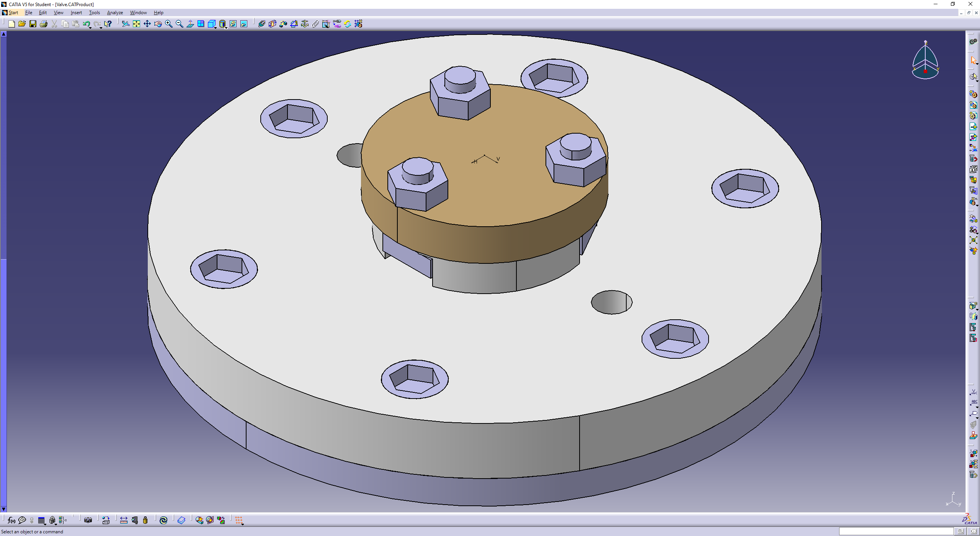980x536 pixels.
Task: Click the Normal View icon
Action: [190, 24]
